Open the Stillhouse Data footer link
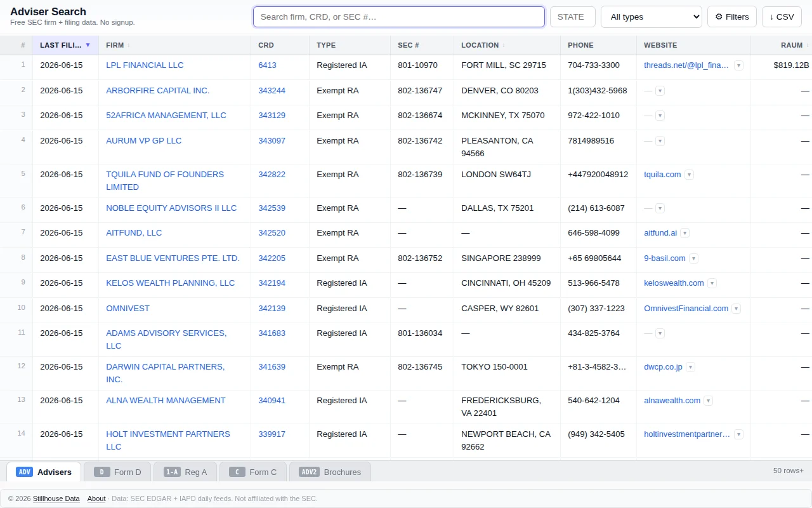Screen dimensions: 812x508 [x=56, y=498]
